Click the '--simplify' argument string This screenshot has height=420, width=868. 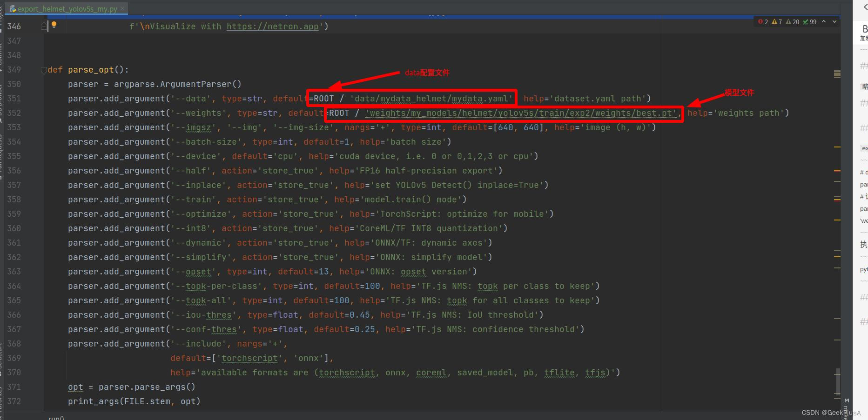[x=201, y=257]
